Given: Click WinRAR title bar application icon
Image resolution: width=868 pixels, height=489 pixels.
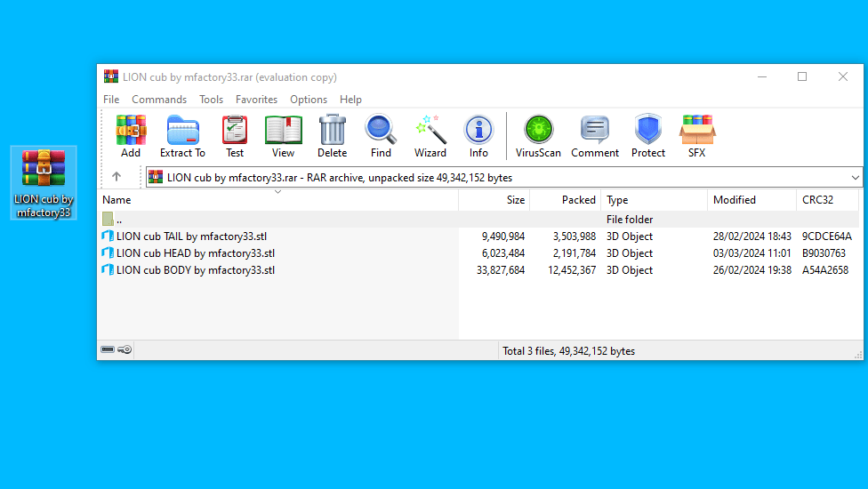Looking at the screenshot, I should [x=110, y=76].
